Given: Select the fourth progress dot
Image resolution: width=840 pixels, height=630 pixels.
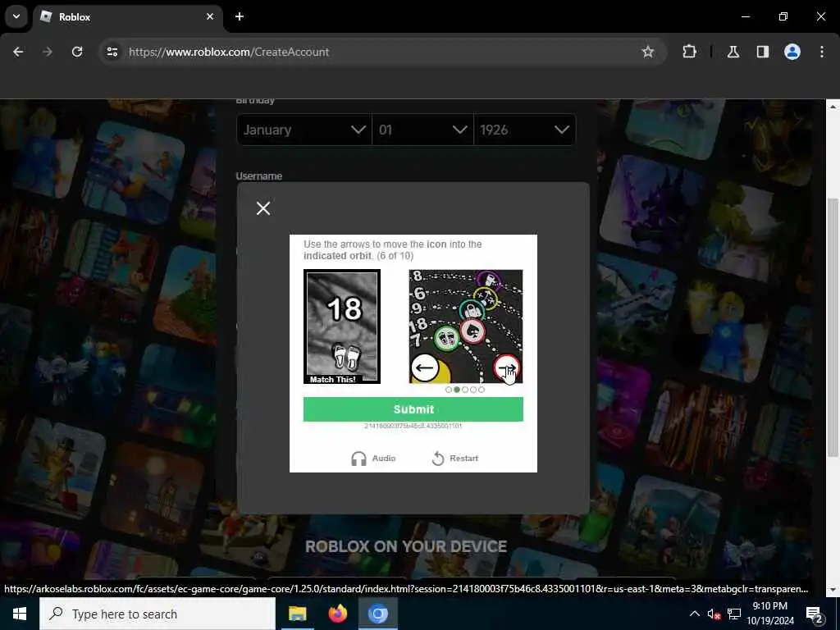Looking at the screenshot, I should pyautogui.click(x=473, y=390).
